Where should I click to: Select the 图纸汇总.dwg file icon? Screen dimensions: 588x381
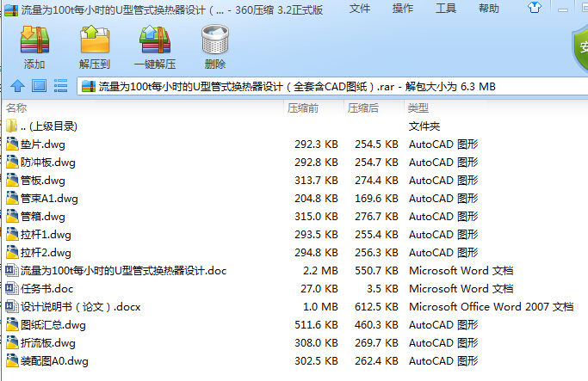pyautogui.click(x=12, y=324)
